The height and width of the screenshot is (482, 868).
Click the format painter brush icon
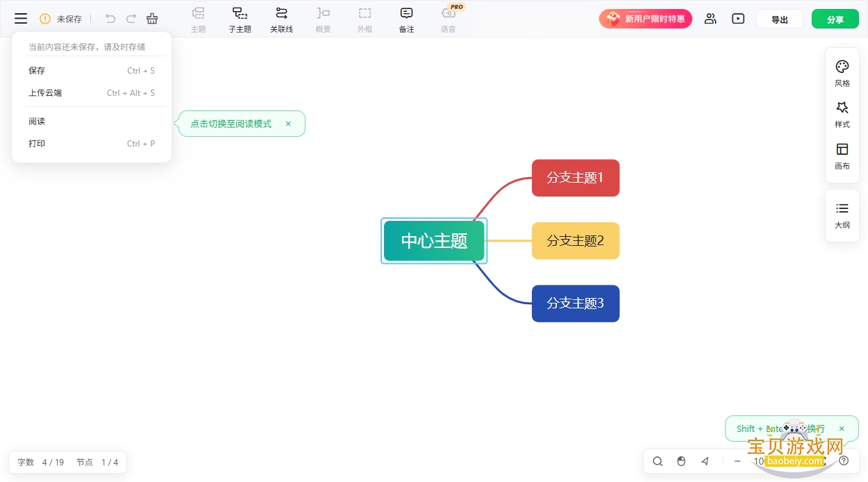click(x=152, y=19)
